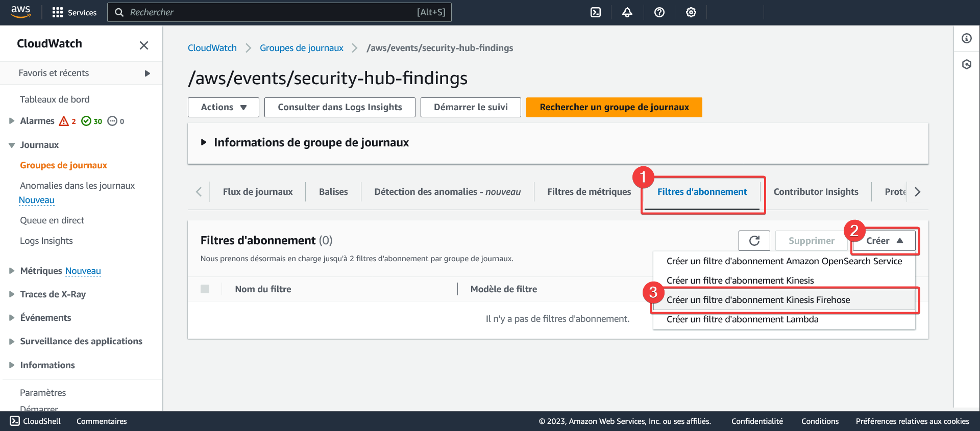Expand Surveillance des applications section

12,341
